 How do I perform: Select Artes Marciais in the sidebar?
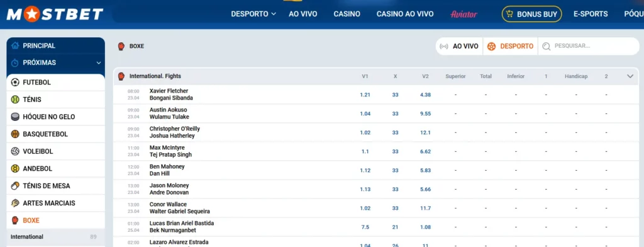tap(56, 204)
